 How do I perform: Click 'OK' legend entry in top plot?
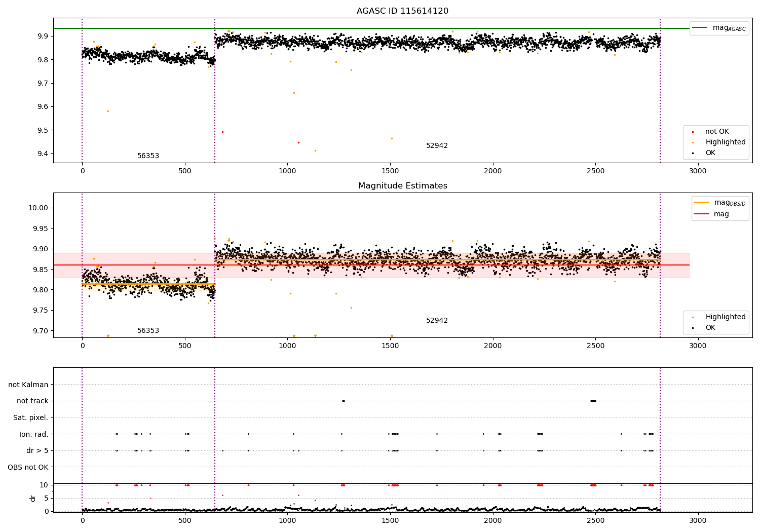tap(710, 153)
